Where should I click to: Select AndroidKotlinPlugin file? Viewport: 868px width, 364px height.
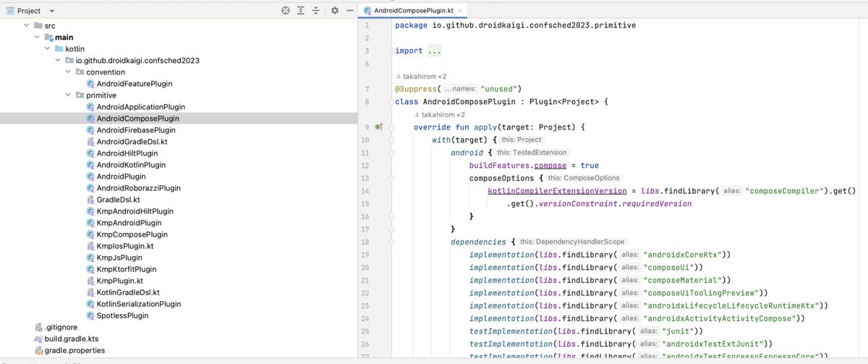coord(126,165)
